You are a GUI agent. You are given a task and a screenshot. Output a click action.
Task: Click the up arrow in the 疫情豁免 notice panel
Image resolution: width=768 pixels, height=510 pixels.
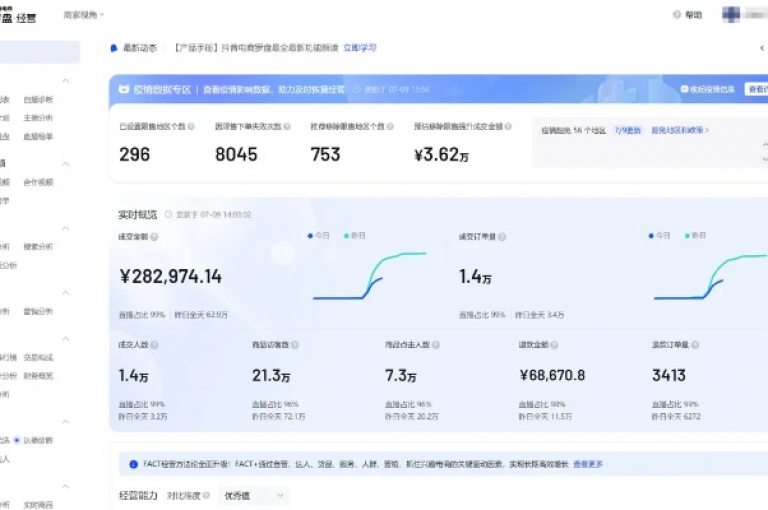click(765, 145)
